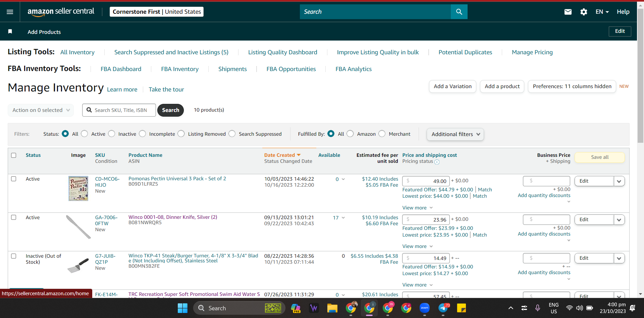Open Edit dropdown arrow for Steak/Burger Turner
Viewport: 644px width, 318px height.
(619, 258)
